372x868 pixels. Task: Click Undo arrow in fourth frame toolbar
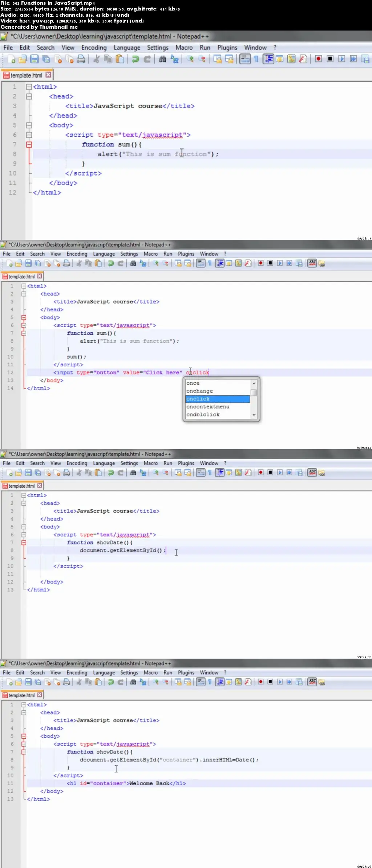111,682
